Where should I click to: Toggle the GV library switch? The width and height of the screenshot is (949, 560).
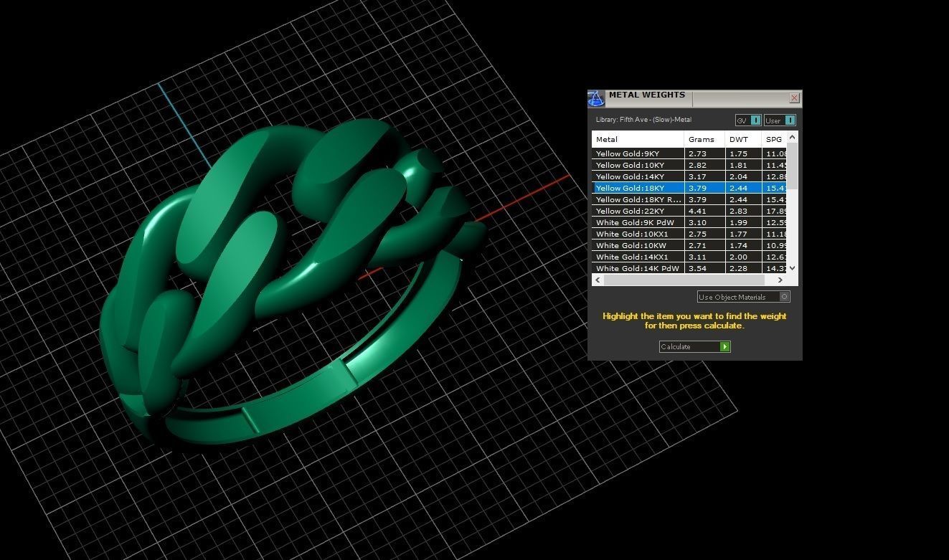click(x=748, y=120)
